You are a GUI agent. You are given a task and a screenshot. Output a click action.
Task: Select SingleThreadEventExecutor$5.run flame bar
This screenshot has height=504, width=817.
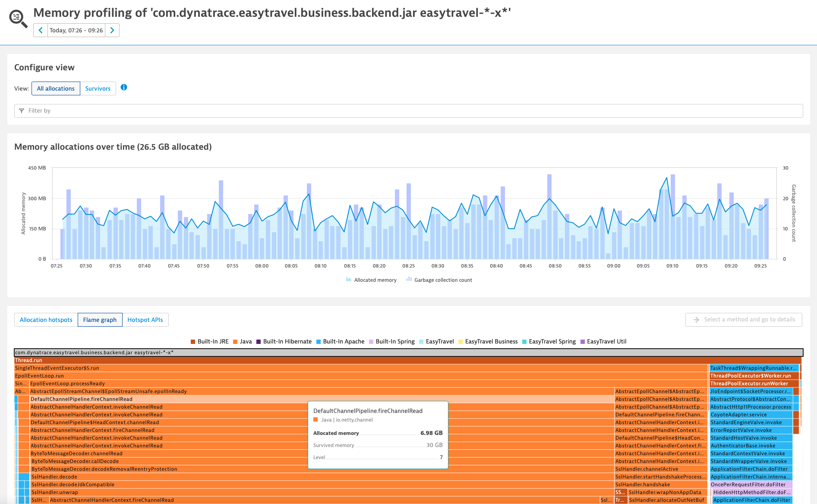361,368
